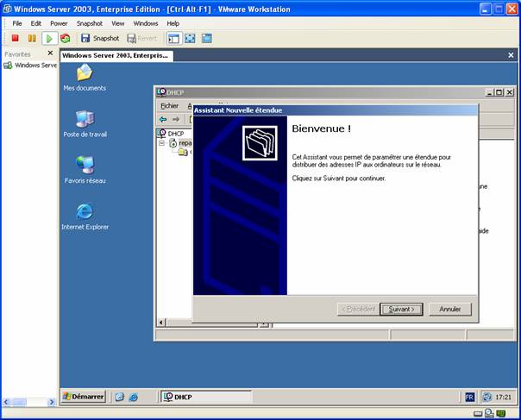
Task: Open the Help menu
Action: pos(173,23)
